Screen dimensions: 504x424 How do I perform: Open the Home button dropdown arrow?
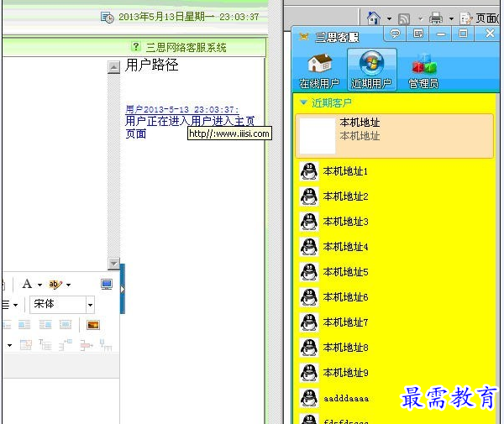[x=389, y=19]
